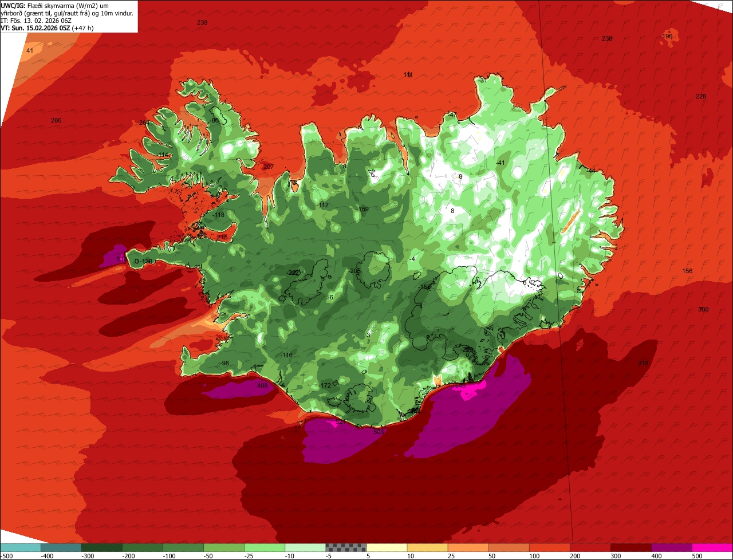Click the map value -98 on the southwest peninsula
This screenshot has height=560, width=733.
(224, 364)
